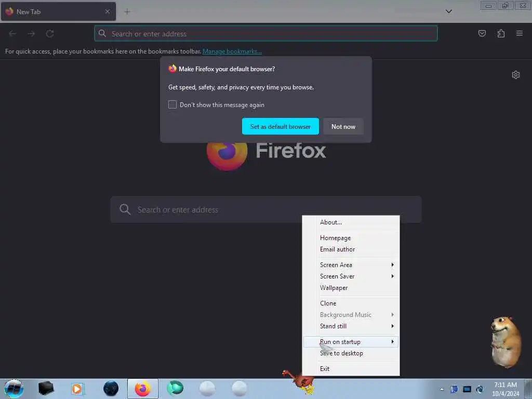Expand the Run on startup submenu
Screen dimensions: 532x399
point(351,342)
